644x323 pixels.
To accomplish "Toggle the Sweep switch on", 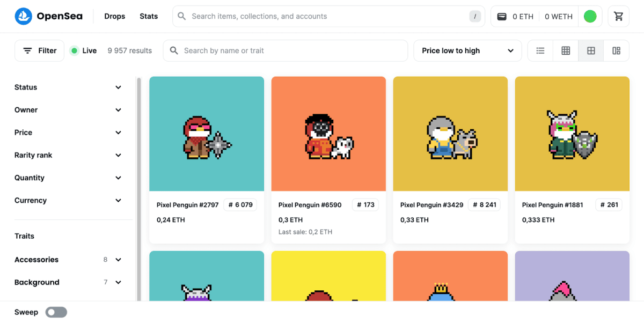I will (56, 312).
